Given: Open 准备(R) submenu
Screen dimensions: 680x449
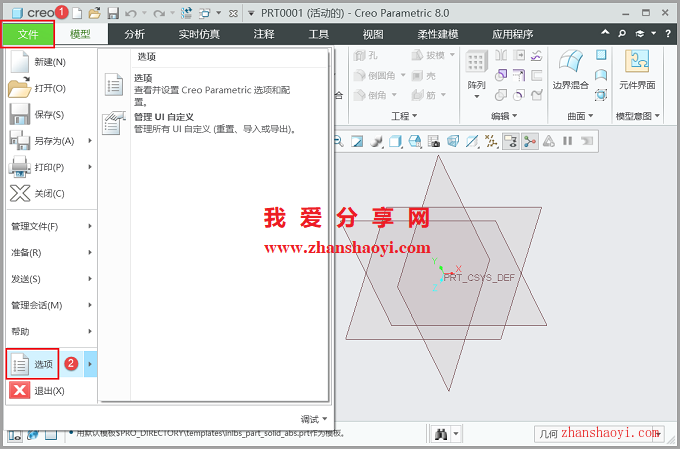Looking at the screenshot, I should tap(52, 252).
